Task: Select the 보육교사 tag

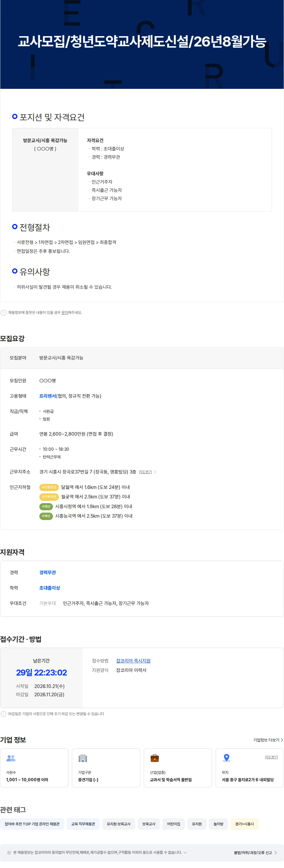Action: (149, 824)
